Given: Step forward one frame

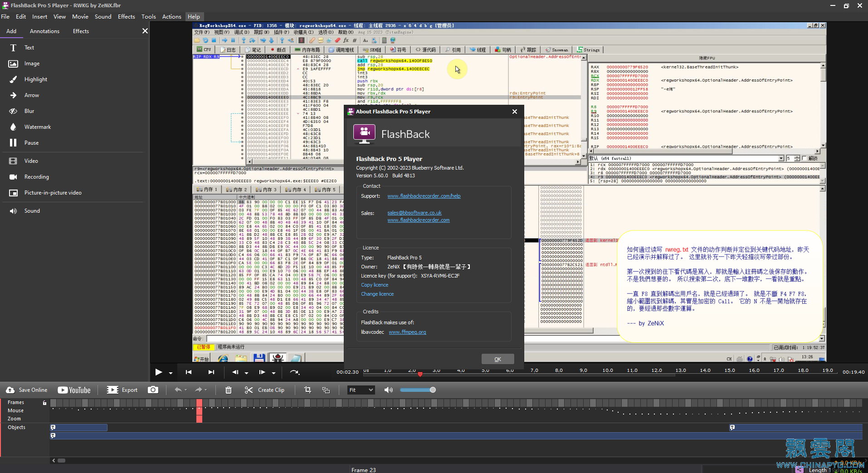Looking at the screenshot, I should coord(262,372).
